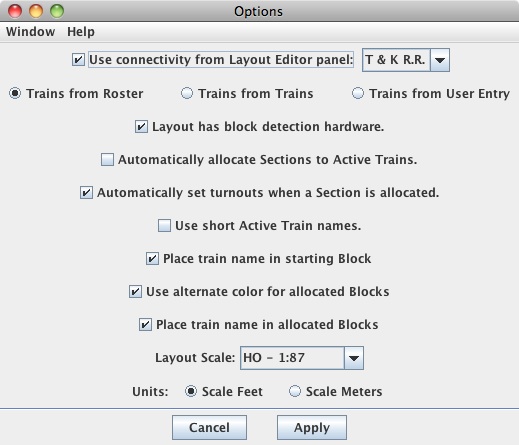Viewport: 519px width, 445px height.
Task: Open the Help menu
Action: (81, 32)
